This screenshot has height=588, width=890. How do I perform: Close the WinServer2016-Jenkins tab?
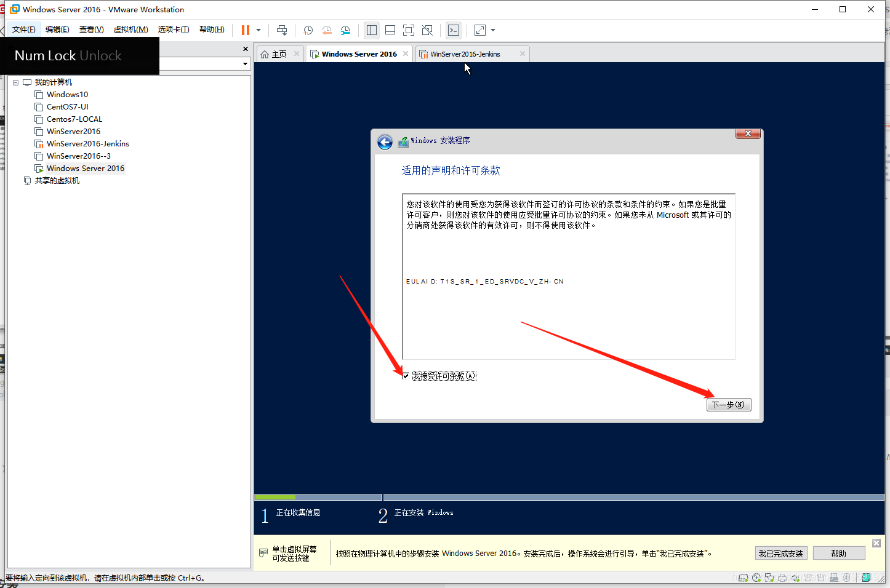coord(523,54)
